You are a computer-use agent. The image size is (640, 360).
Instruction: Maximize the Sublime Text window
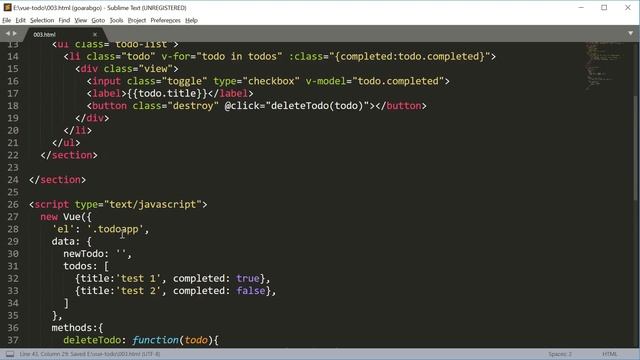[604, 7]
